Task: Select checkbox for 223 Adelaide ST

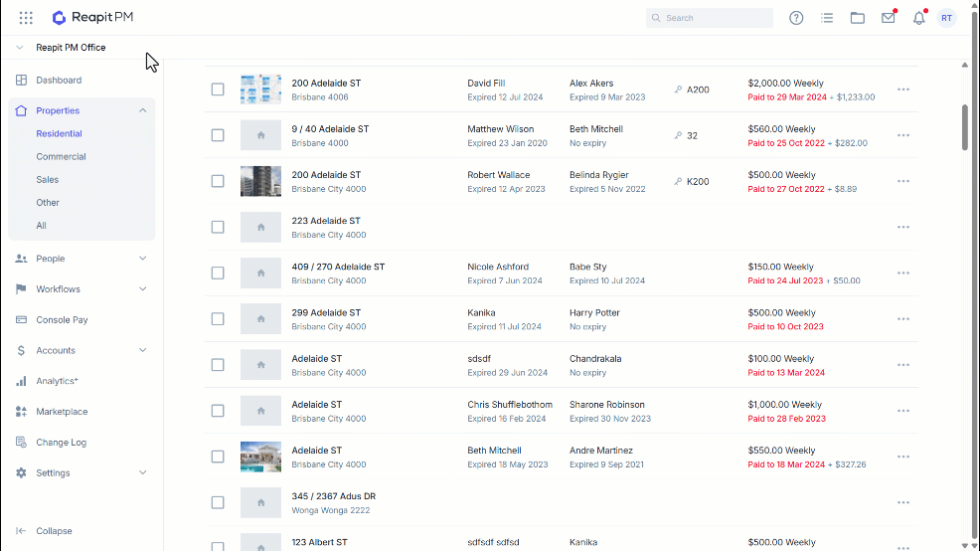Action: click(218, 227)
